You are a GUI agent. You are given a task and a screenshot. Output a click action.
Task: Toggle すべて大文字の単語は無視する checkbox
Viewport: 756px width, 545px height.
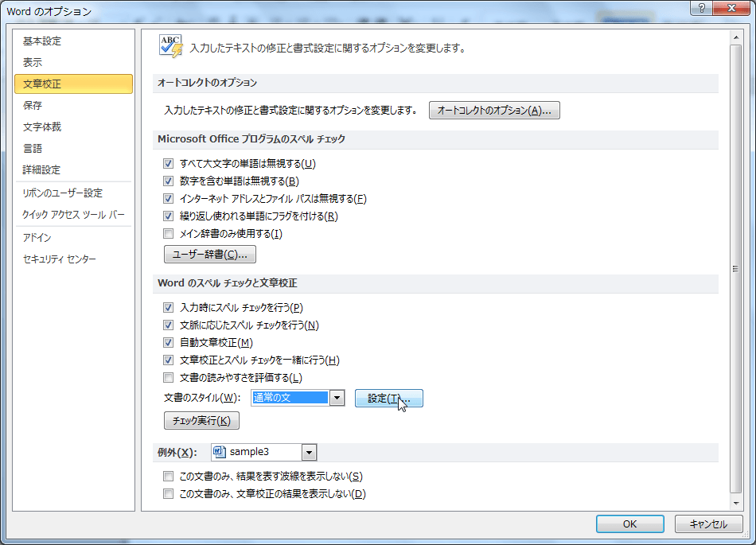(x=168, y=163)
